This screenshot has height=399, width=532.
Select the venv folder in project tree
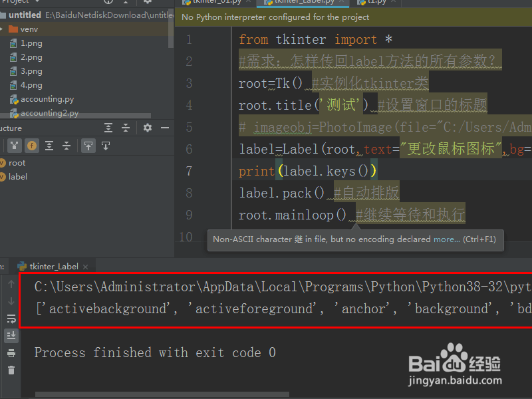(x=29, y=29)
